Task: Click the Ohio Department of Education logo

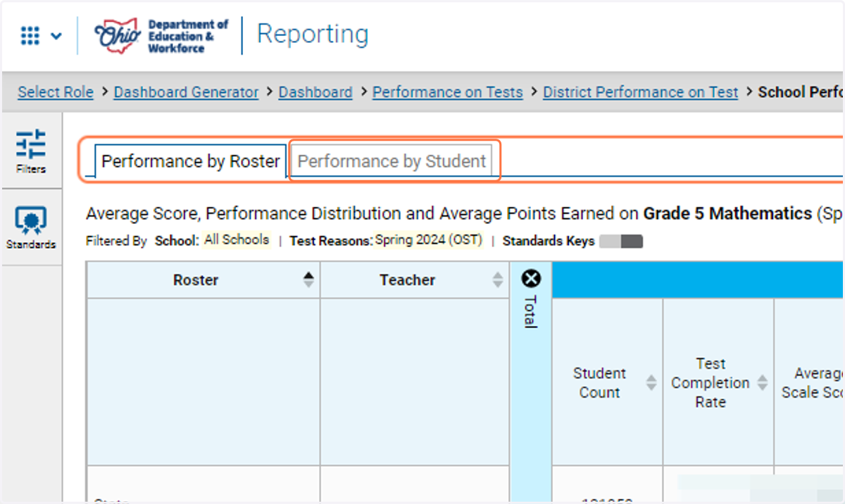Action: (161, 36)
